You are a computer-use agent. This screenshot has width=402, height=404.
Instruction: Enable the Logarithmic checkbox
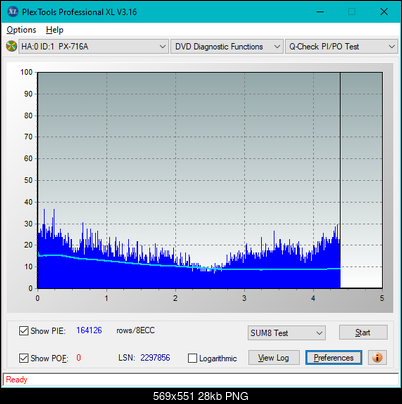(192, 358)
